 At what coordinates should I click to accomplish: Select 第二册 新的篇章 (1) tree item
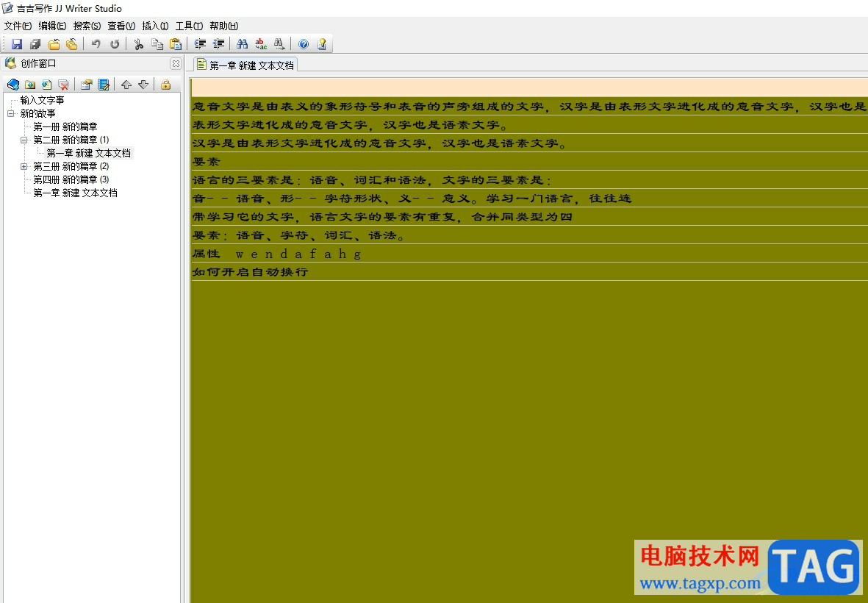tap(71, 140)
